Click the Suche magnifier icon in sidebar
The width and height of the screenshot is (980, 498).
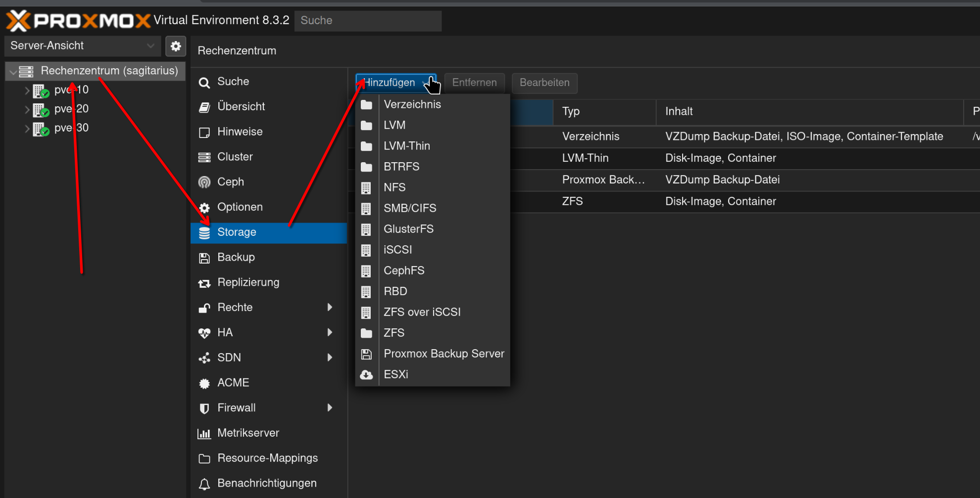pyautogui.click(x=204, y=82)
